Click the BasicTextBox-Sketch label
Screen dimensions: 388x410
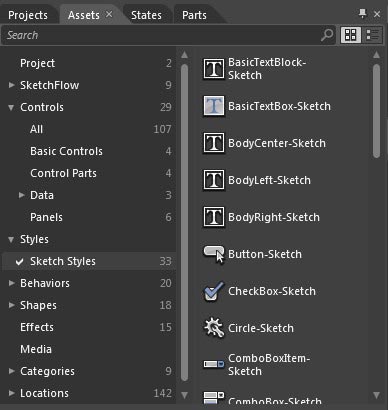tap(279, 106)
